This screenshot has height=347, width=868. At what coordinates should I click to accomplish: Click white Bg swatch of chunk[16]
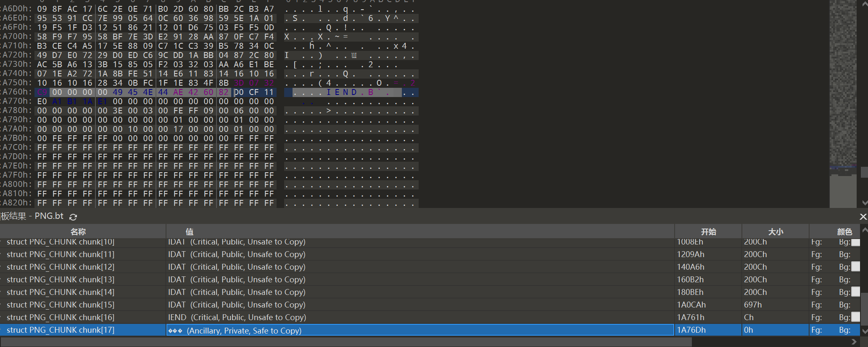pos(855,317)
